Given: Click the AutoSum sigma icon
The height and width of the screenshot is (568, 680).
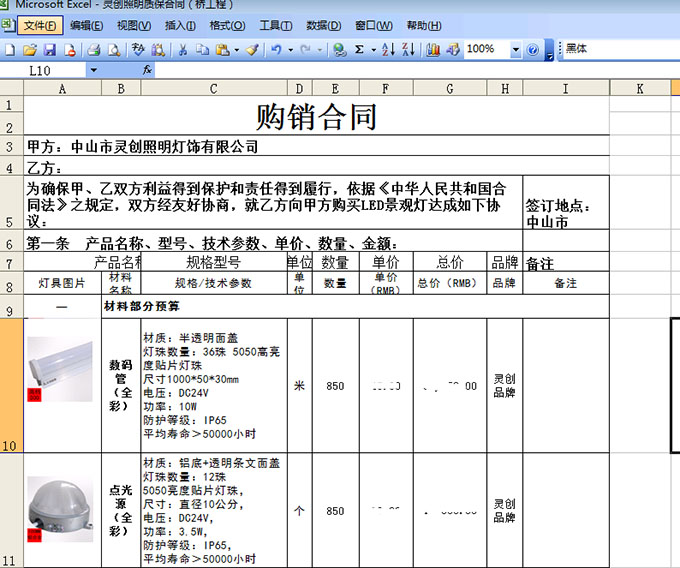Looking at the screenshot, I should pyautogui.click(x=359, y=49).
